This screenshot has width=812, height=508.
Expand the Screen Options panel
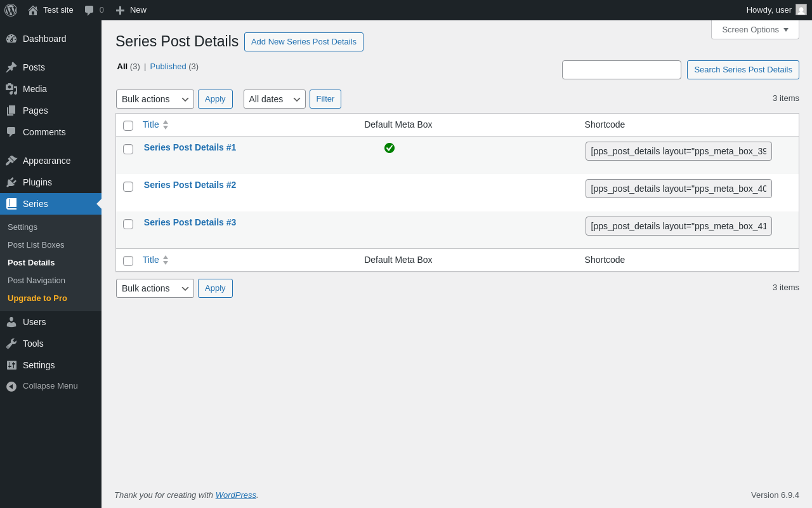point(755,30)
